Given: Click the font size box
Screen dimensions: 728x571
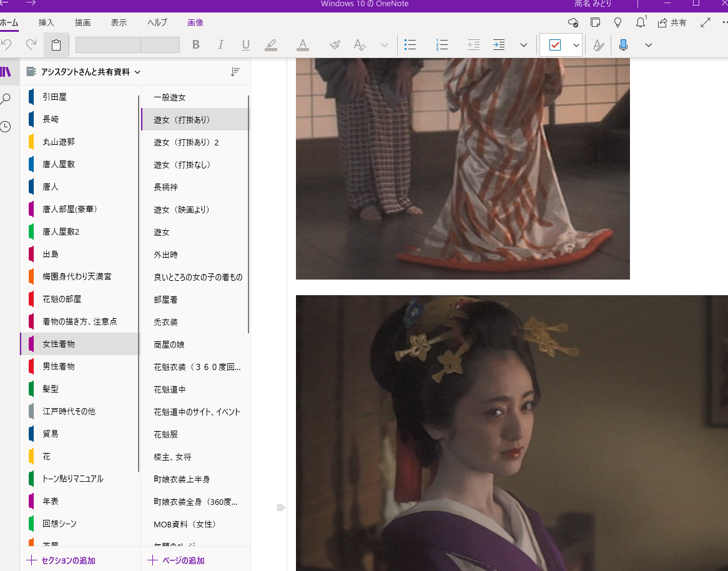Looking at the screenshot, I should click(160, 44).
